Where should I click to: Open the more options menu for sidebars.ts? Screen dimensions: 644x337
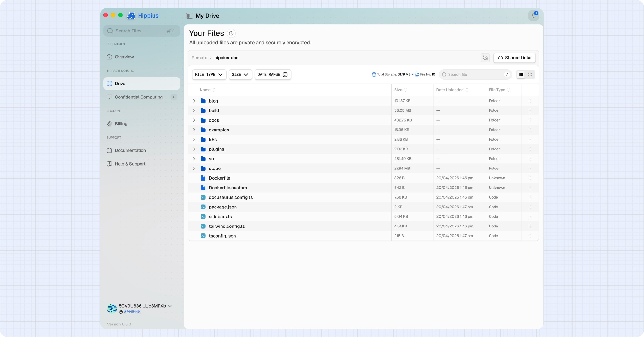[530, 217]
